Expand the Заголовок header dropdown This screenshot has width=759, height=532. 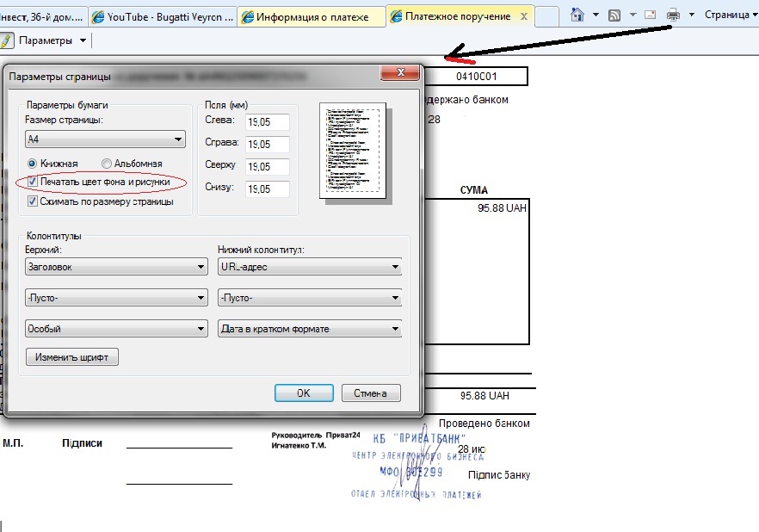click(117, 267)
